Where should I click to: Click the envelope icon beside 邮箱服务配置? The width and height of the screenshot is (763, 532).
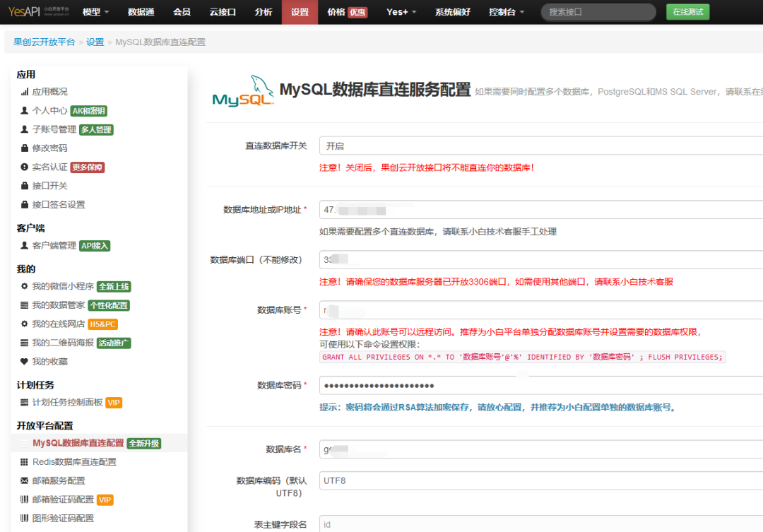[24, 481]
